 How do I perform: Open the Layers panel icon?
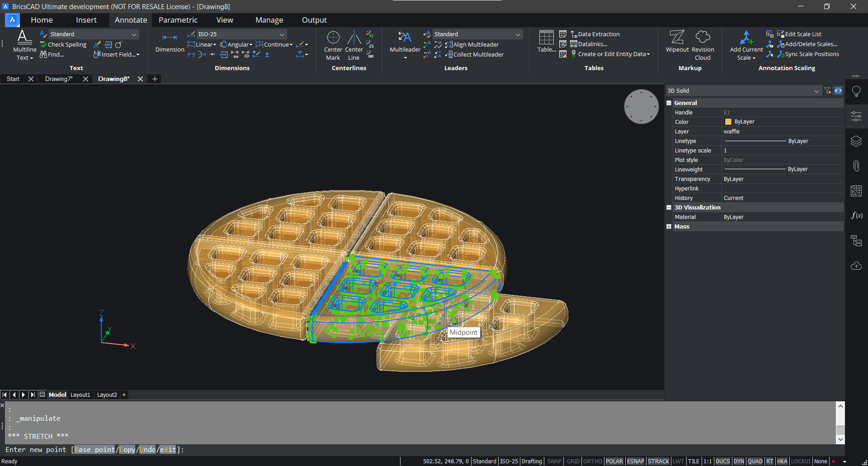click(856, 141)
